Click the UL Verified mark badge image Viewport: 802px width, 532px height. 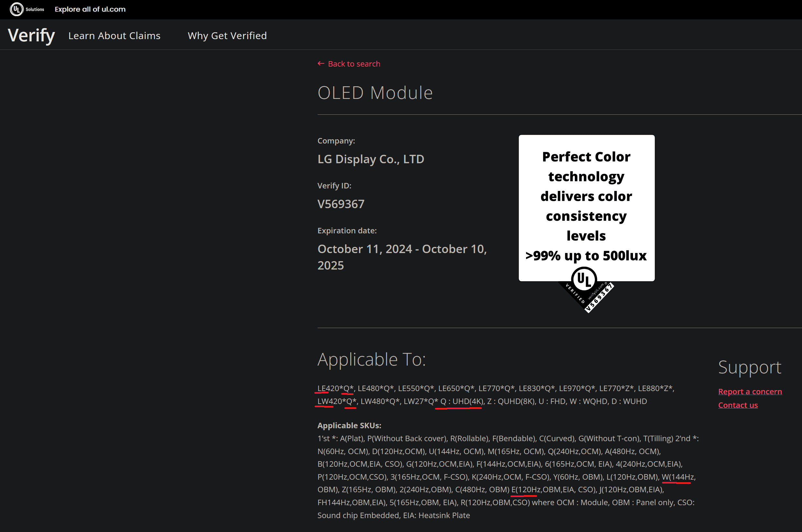click(586, 224)
